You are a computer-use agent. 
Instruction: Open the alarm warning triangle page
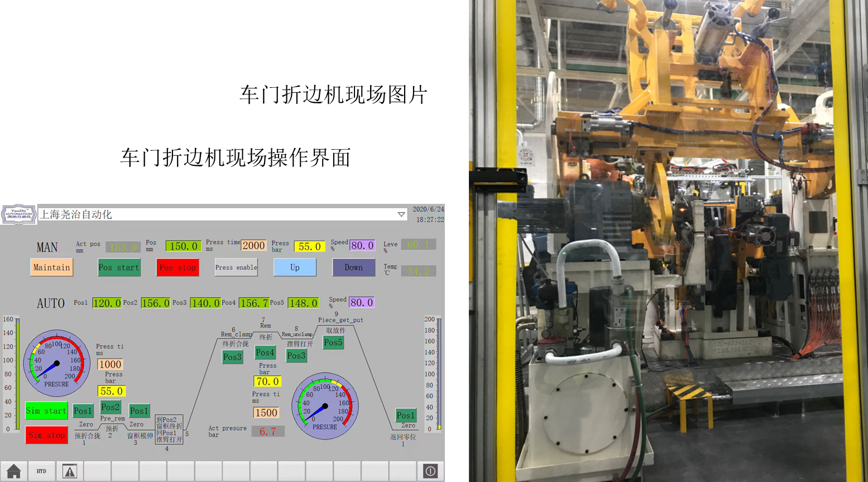pos(69,471)
